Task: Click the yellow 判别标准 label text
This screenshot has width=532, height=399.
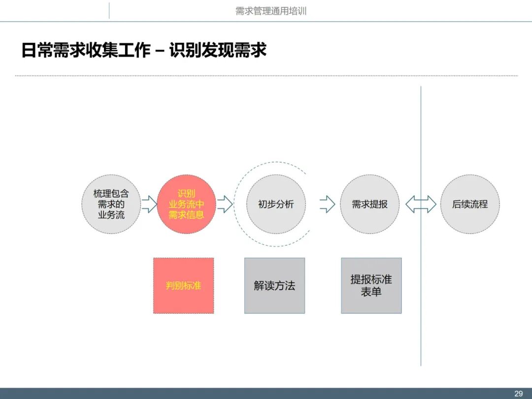Action: click(184, 285)
